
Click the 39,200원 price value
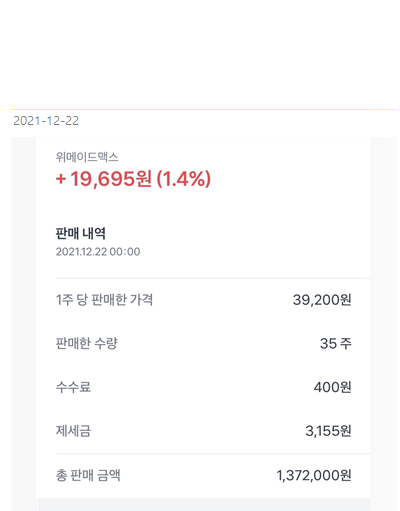pos(322,300)
